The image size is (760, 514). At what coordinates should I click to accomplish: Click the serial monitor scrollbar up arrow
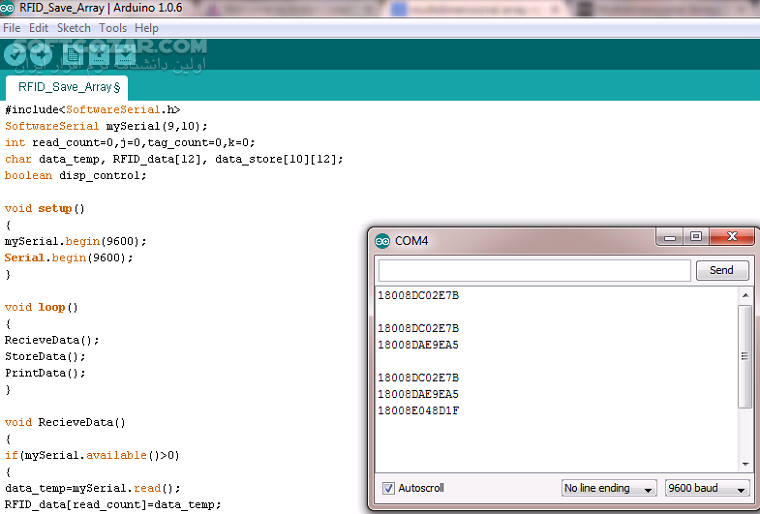745,295
